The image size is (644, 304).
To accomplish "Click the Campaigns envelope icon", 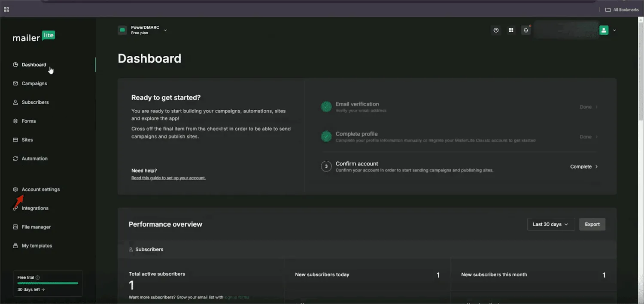I will tap(15, 84).
